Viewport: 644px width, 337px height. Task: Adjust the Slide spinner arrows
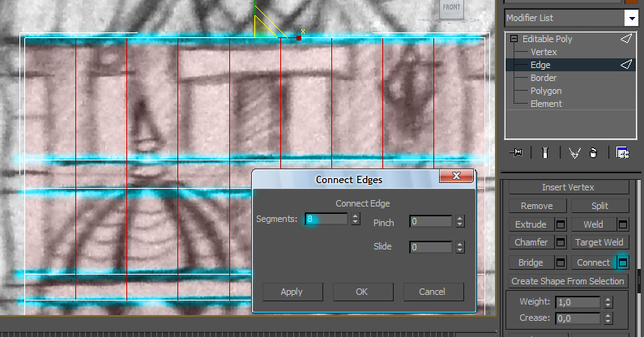pyautogui.click(x=460, y=247)
